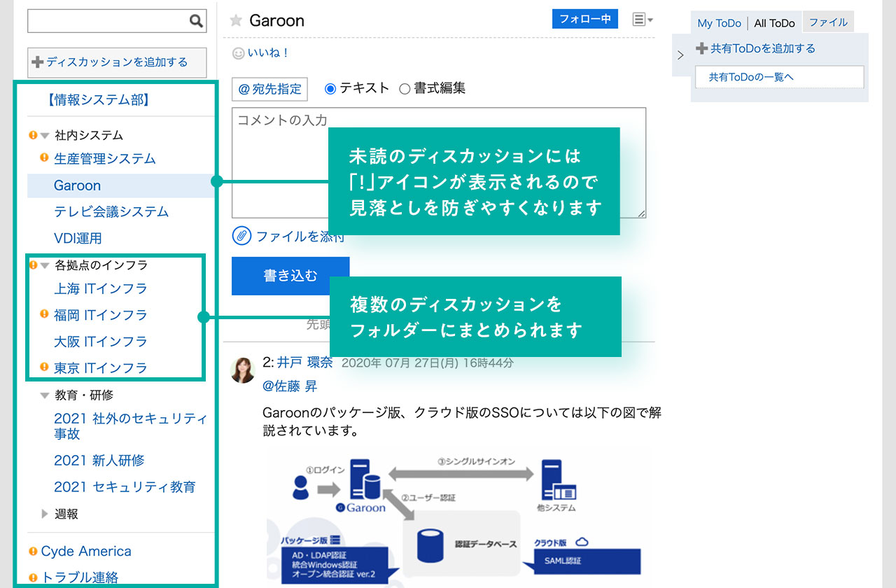Open the 東京 ITインフラ discussion
Viewport: 896px width, 588px height.
click(x=101, y=367)
